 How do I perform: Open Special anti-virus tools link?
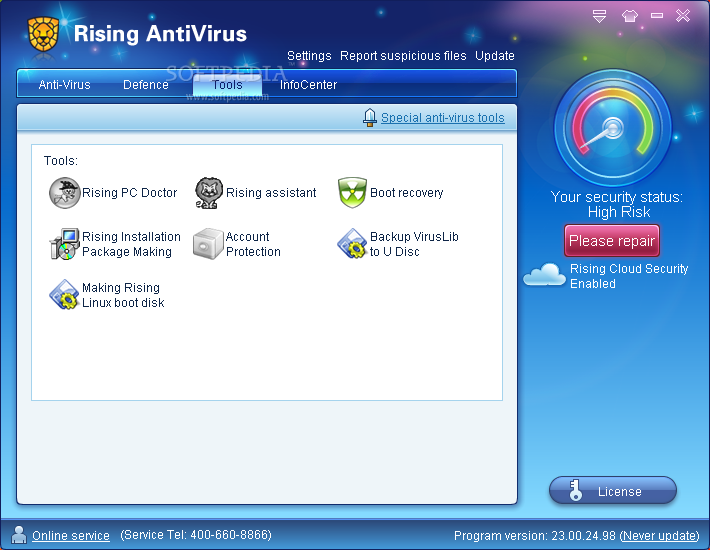coord(442,118)
